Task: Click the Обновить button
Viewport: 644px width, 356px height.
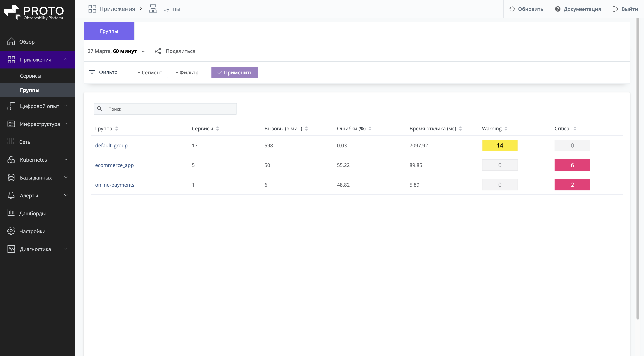Action: point(526,9)
